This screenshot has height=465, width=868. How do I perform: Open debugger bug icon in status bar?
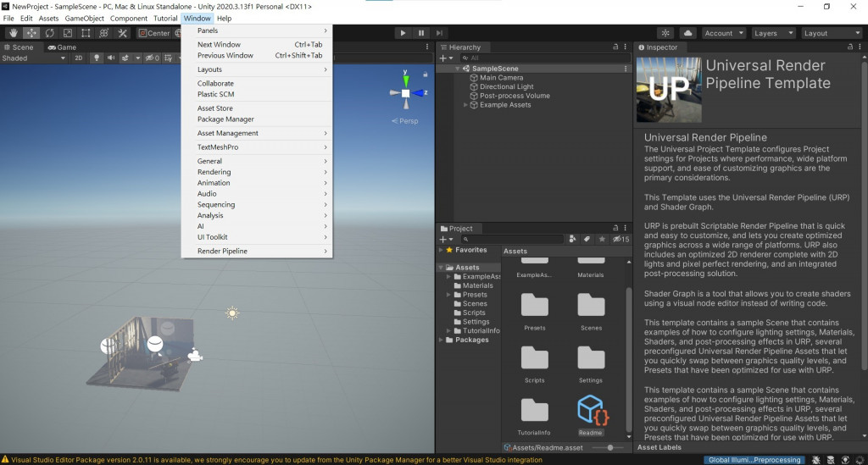[816, 459]
